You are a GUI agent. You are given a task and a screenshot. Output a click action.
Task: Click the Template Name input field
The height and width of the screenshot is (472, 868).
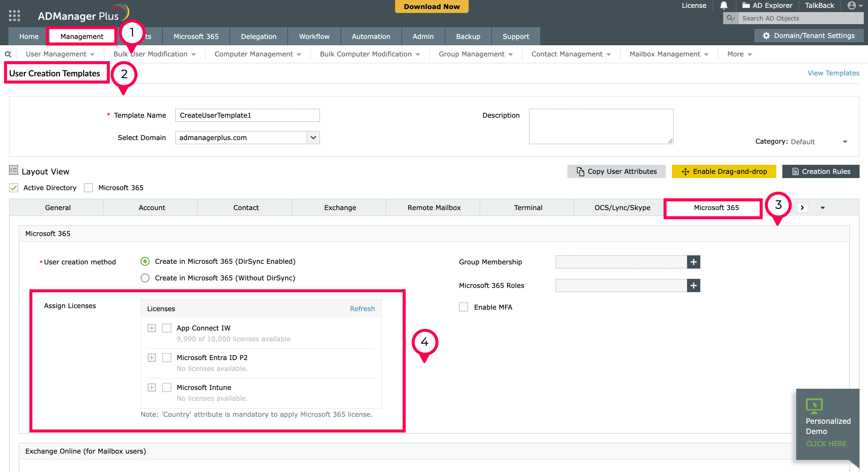[247, 115]
